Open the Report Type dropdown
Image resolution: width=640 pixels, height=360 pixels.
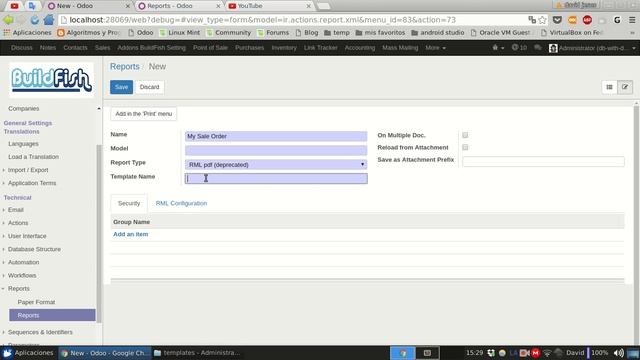pos(276,164)
